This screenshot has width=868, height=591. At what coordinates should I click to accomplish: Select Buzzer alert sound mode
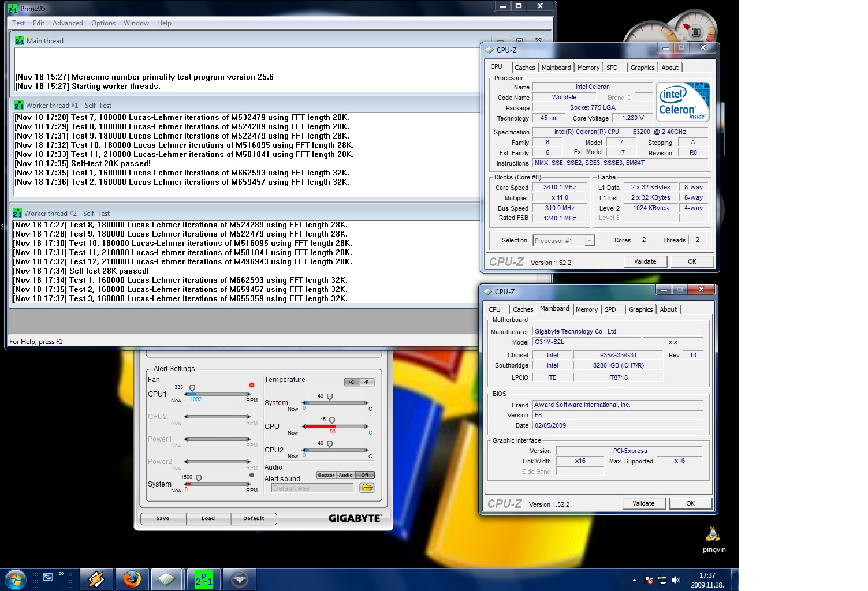(326, 475)
